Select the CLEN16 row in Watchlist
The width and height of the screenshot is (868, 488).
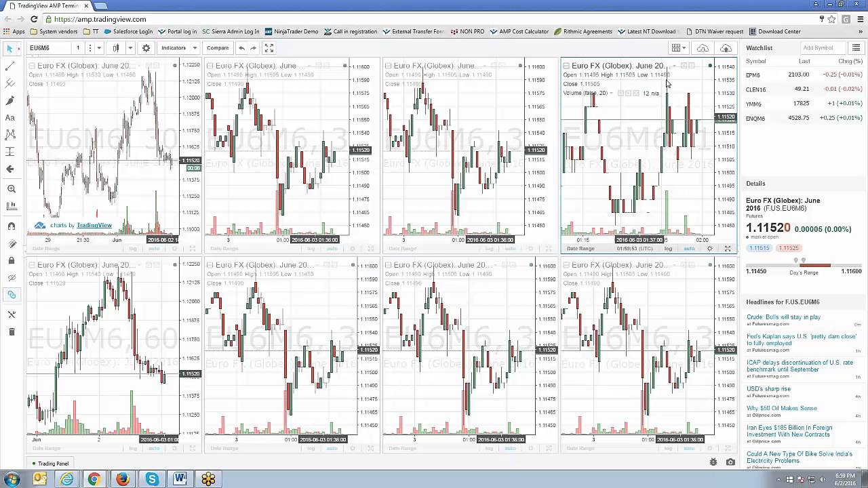pyautogui.click(x=804, y=89)
